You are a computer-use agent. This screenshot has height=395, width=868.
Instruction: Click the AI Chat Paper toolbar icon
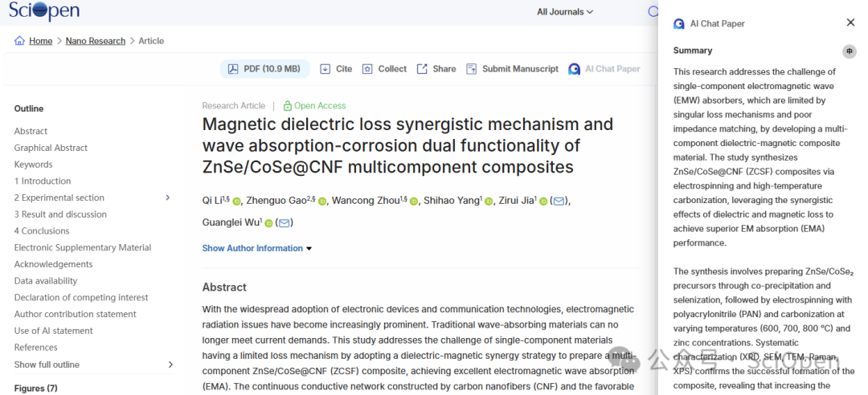tap(574, 68)
